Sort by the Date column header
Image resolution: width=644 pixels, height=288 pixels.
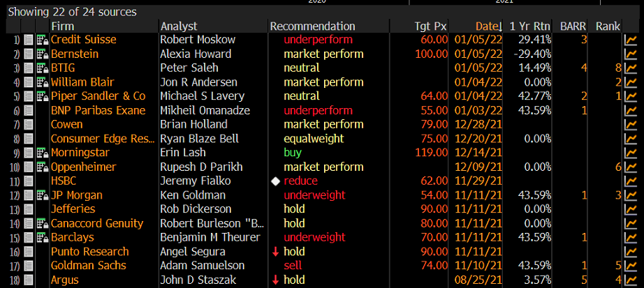489,26
